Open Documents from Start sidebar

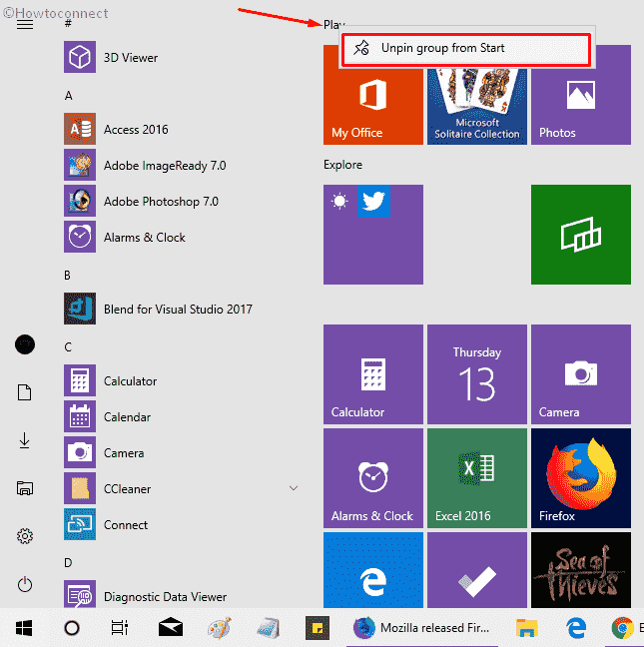(25, 392)
